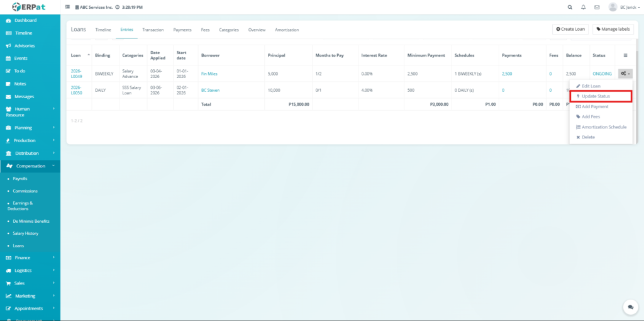Click the Manage labels button

click(x=613, y=30)
